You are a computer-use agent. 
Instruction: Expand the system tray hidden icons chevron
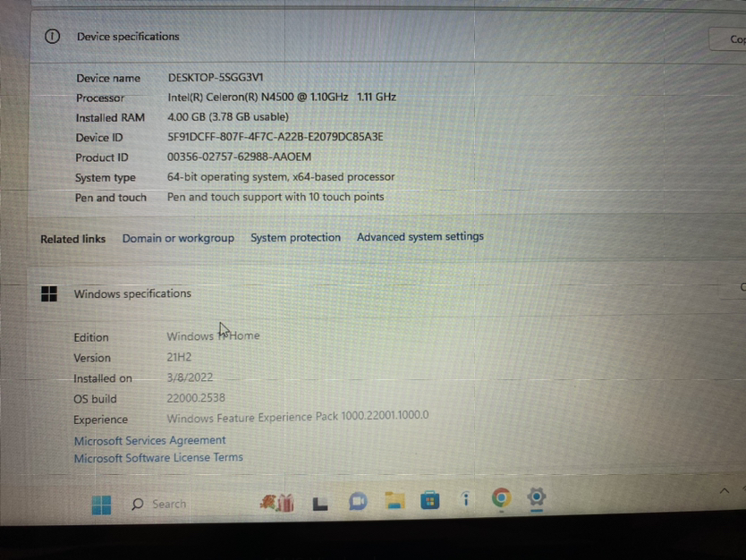tap(725, 490)
